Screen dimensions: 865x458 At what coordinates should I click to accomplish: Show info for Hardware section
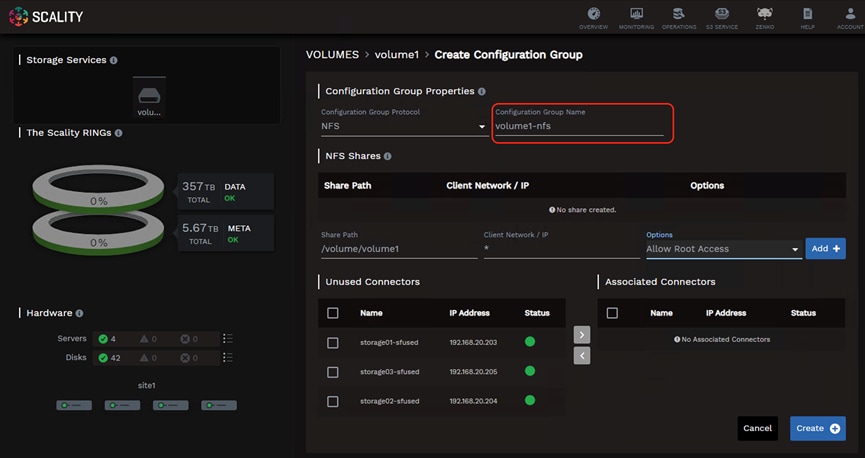tap(79, 313)
